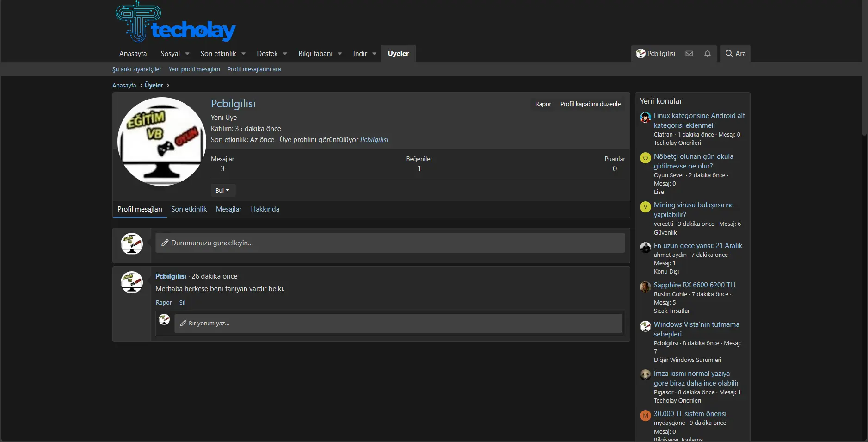Open the Sosyal nav item
The width and height of the screenshot is (868, 442).
170,54
